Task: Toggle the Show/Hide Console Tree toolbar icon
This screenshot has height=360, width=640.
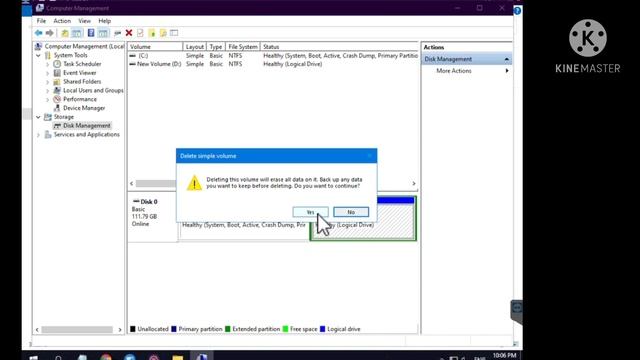Action: pyautogui.click(x=76, y=33)
